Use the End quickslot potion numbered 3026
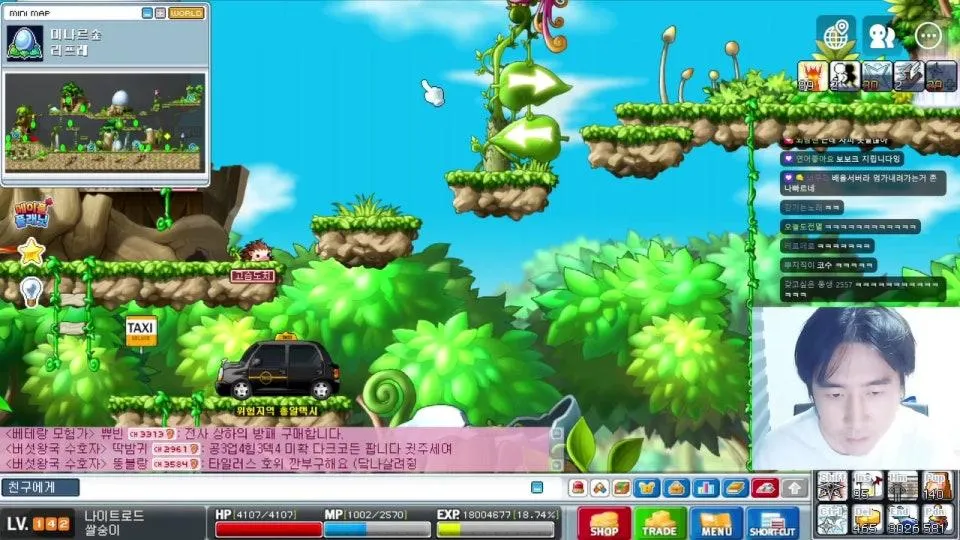The image size is (960, 540). click(902, 519)
